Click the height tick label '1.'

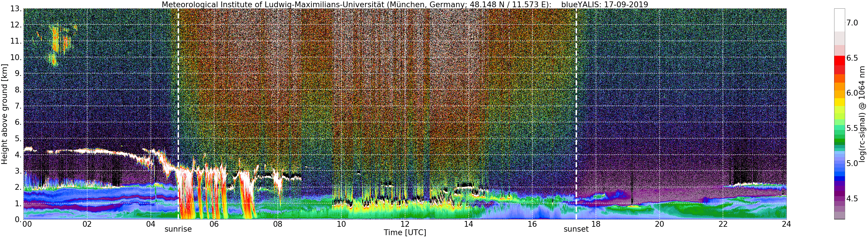tap(18, 203)
